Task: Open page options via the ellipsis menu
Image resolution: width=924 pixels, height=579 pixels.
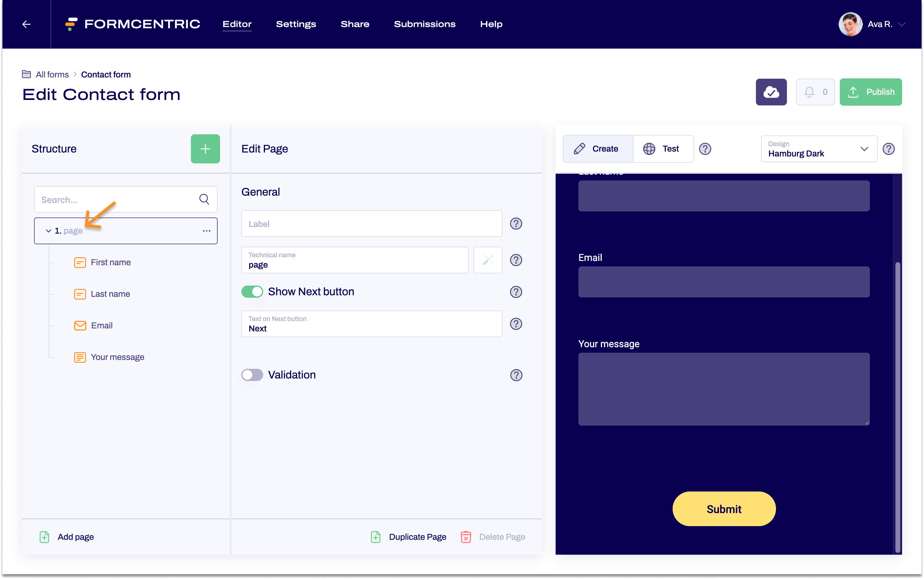Action: (x=206, y=231)
